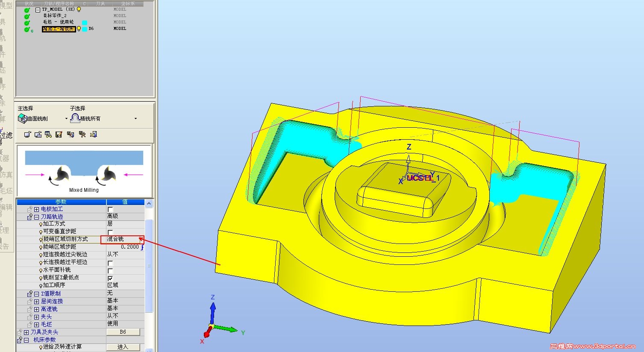644x352 pixels.
Task: Enable the 可变垂直步距 checkbox
Action: pos(110,232)
